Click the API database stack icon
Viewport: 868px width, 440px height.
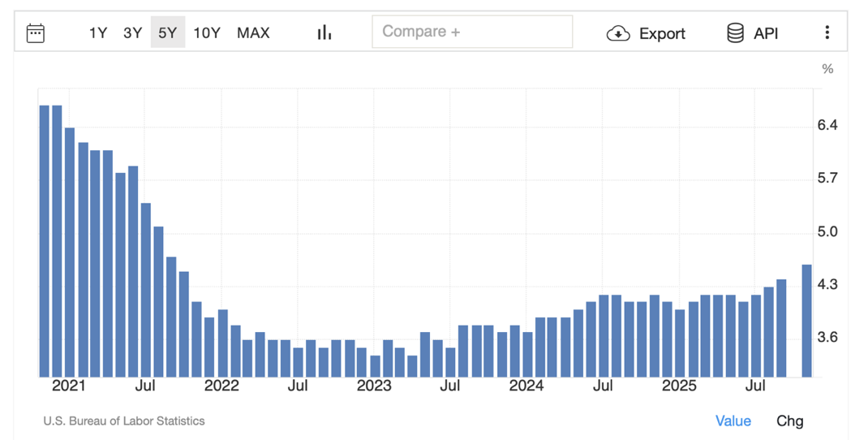click(735, 32)
